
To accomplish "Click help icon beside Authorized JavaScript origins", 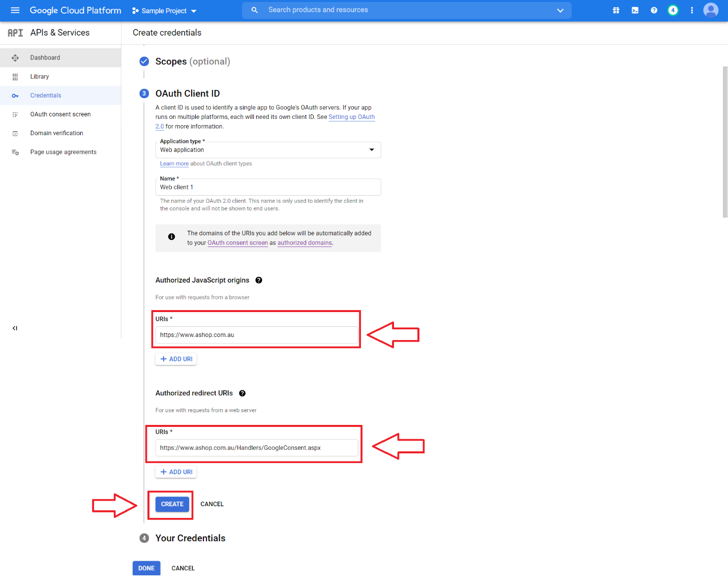I will point(259,280).
